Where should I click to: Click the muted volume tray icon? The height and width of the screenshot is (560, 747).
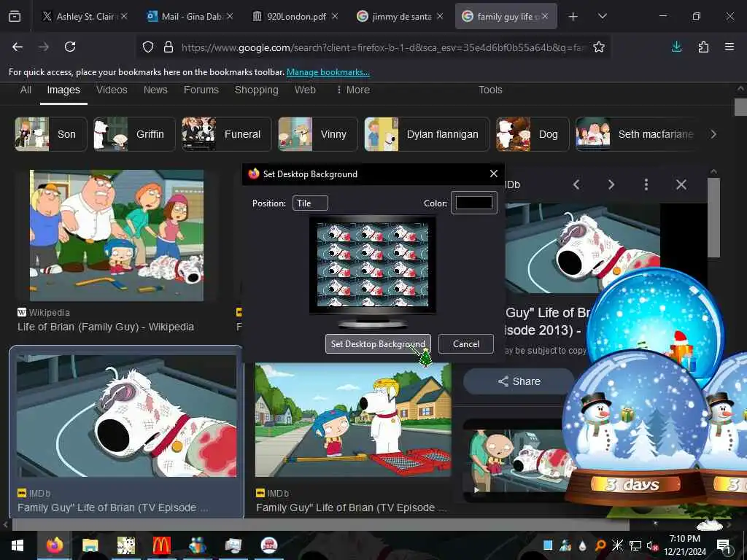click(651, 545)
